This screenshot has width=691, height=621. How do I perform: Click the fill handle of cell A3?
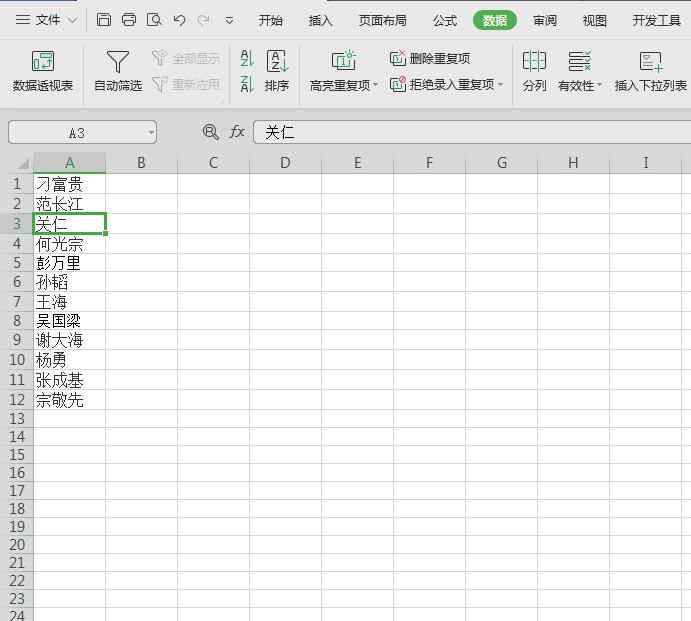(105, 233)
